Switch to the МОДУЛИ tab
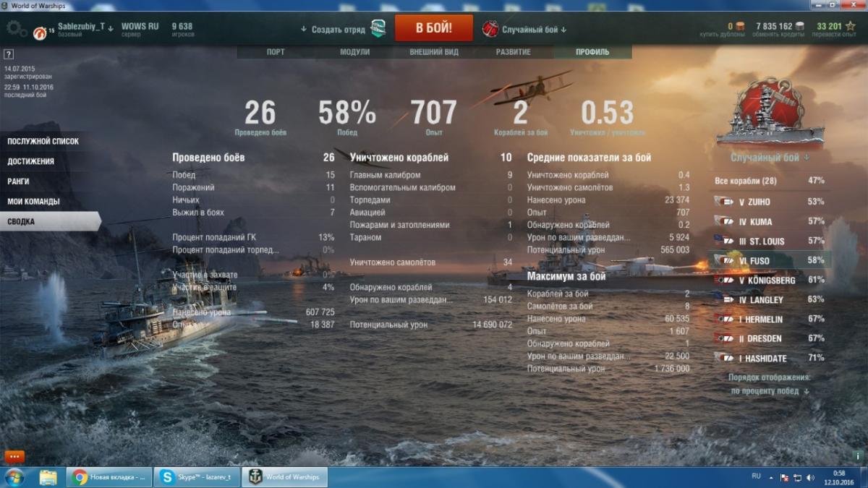Viewport: 868px width, 488px height. (x=355, y=52)
